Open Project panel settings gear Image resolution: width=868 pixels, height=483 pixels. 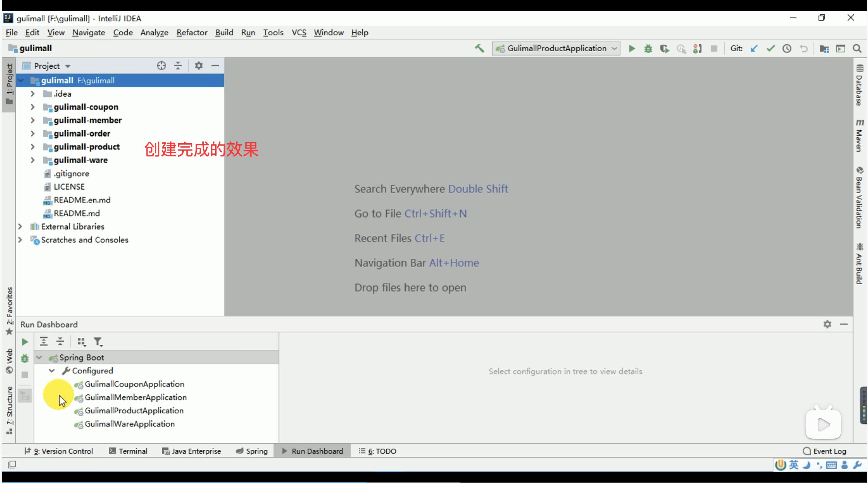click(x=198, y=66)
